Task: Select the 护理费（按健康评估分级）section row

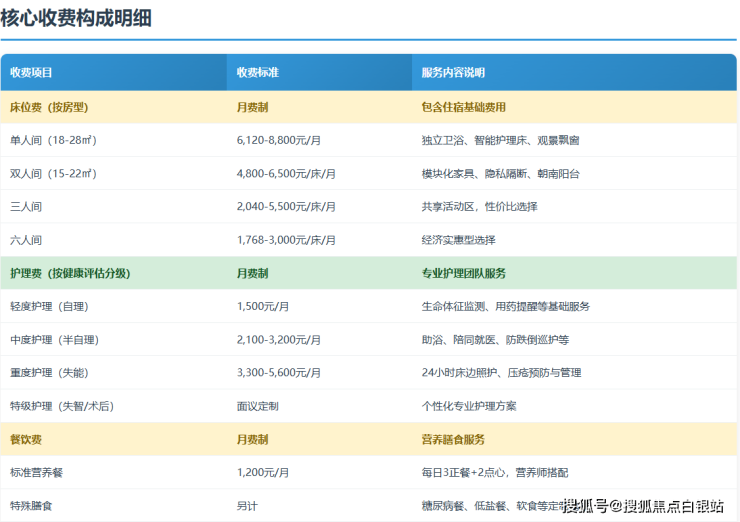Action: tap(70, 273)
